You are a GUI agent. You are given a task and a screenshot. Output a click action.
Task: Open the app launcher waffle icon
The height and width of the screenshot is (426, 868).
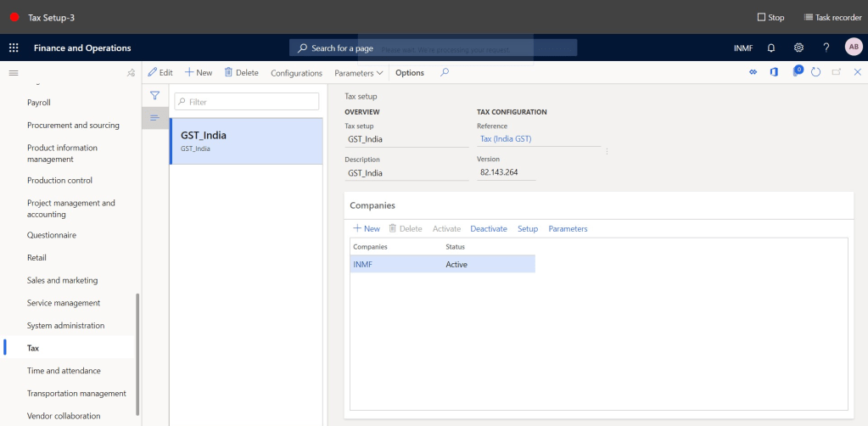(x=14, y=48)
